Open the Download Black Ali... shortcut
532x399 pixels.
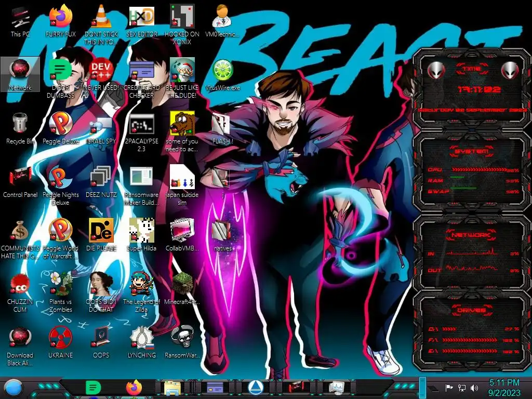[20, 345]
